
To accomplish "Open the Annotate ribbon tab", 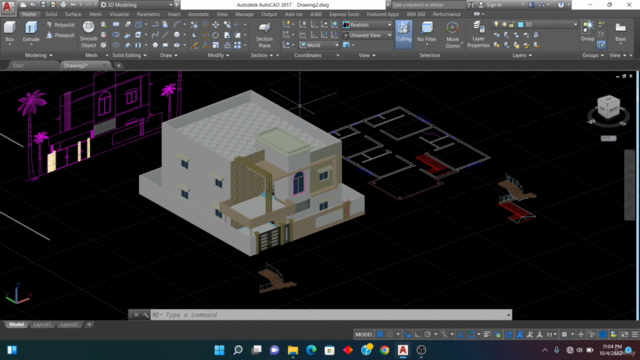I will click(x=198, y=14).
